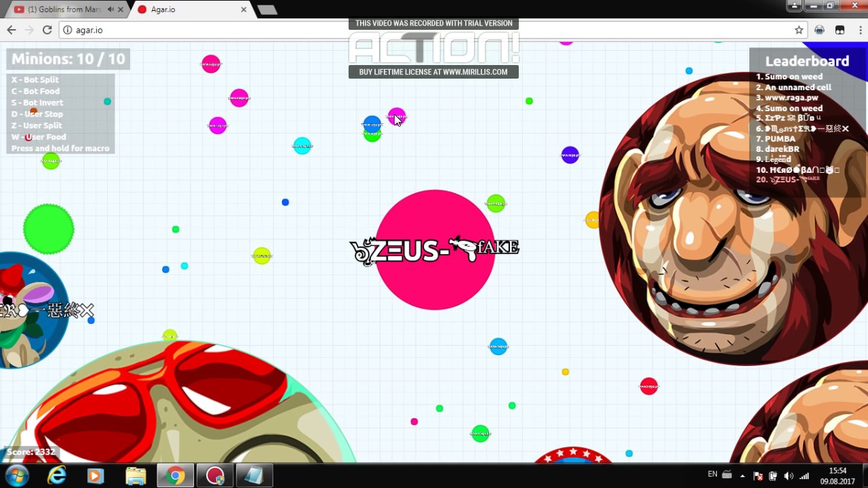Click the spiky green virus cell
This screenshot has width=868, height=488.
pyautogui.click(x=49, y=229)
